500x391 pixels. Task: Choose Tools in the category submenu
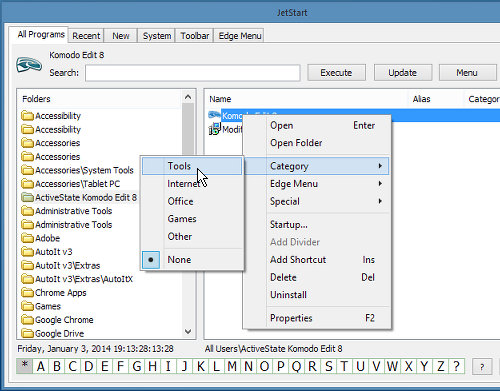click(192, 166)
